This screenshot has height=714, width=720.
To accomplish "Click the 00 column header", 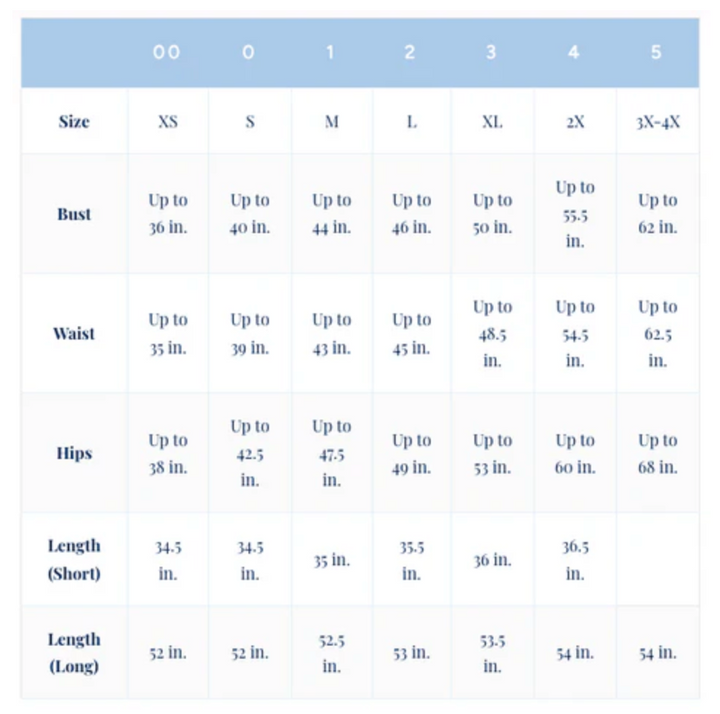I will (167, 53).
